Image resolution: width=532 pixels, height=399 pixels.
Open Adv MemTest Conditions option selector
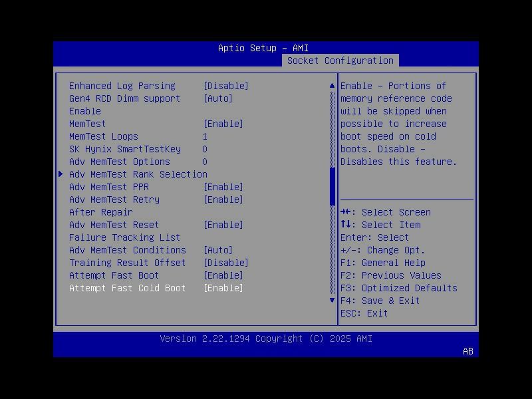tap(217, 250)
